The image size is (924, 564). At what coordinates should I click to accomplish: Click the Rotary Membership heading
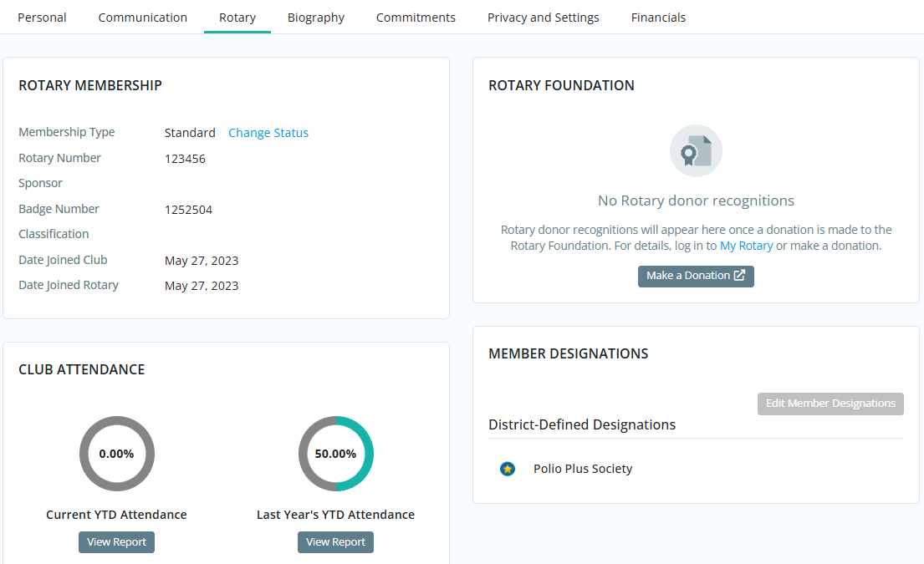[x=90, y=85]
